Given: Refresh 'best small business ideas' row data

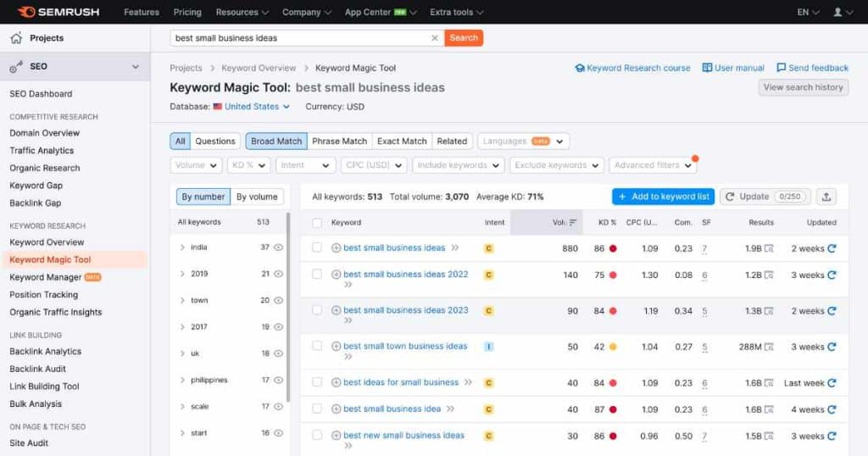Looking at the screenshot, I should [x=832, y=248].
